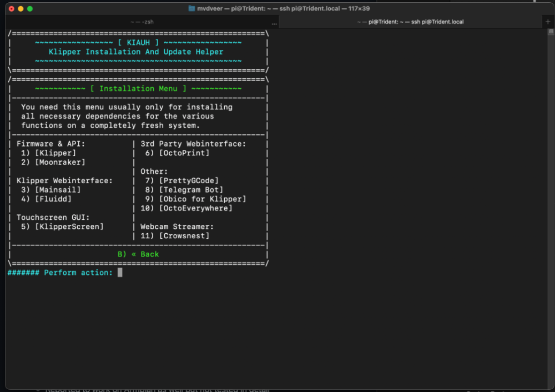Click the [OctoPrint] entry
This screenshot has height=392, width=555.
tap(184, 153)
